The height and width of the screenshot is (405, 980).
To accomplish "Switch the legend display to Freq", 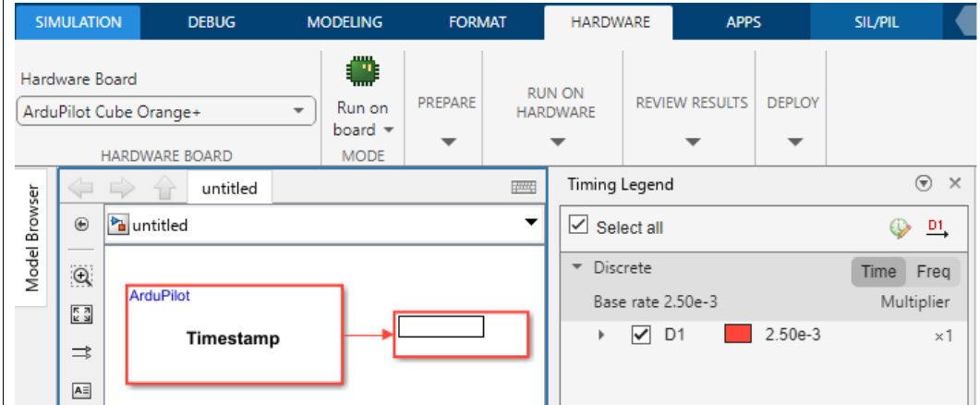I will click(x=932, y=271).
